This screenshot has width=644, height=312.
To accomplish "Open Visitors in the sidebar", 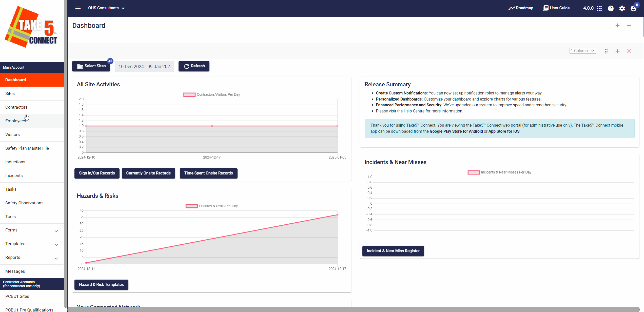I will pyautogui.click(x=32, y=134).
